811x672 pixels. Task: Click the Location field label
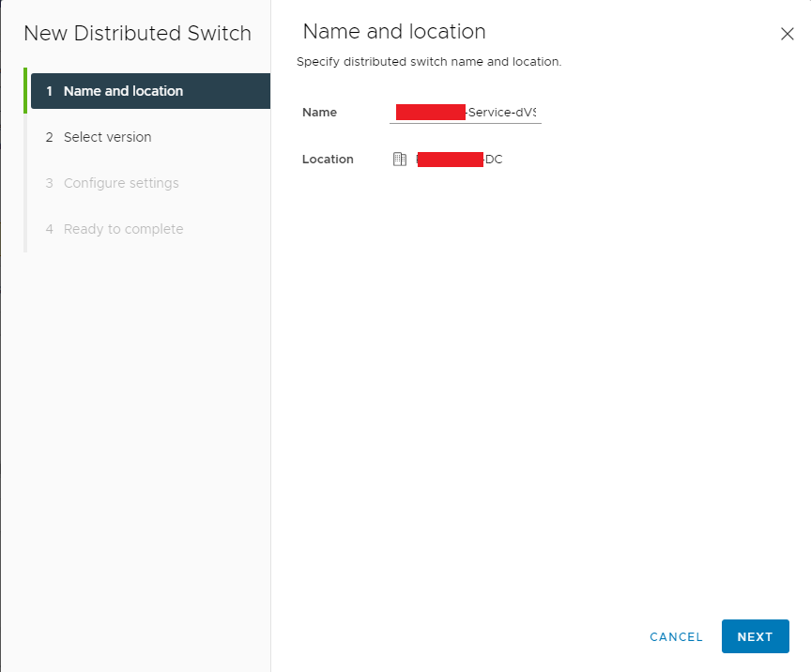[328, 160]
